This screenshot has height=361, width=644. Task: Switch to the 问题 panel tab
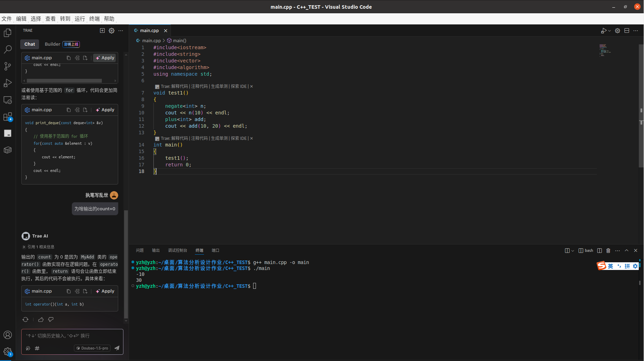click(140, 250)
